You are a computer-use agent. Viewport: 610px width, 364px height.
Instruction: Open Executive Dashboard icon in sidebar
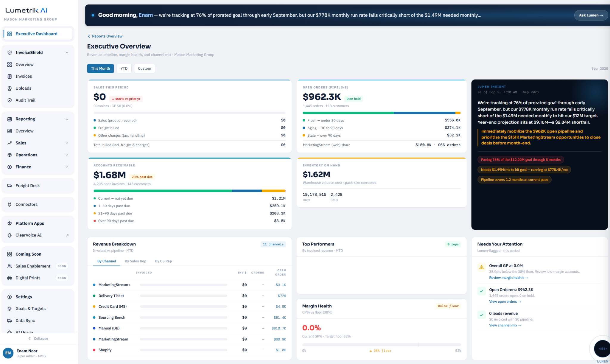pos(10,34)
